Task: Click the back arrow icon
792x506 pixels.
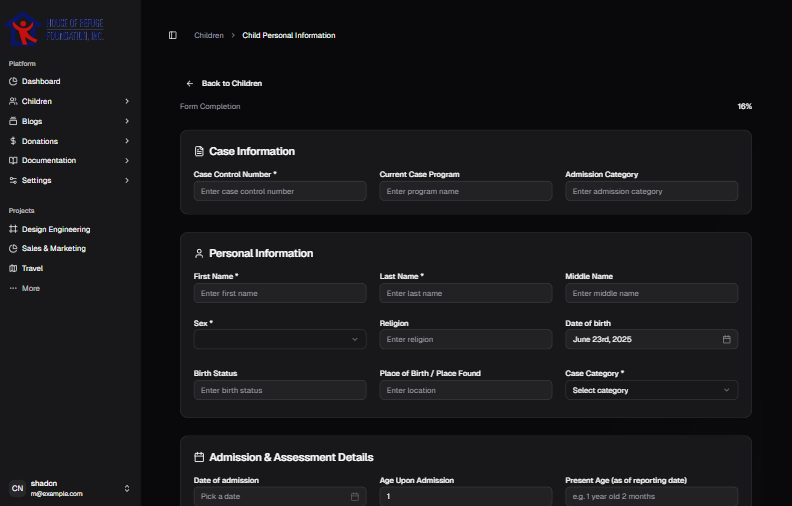Action: 190,83
